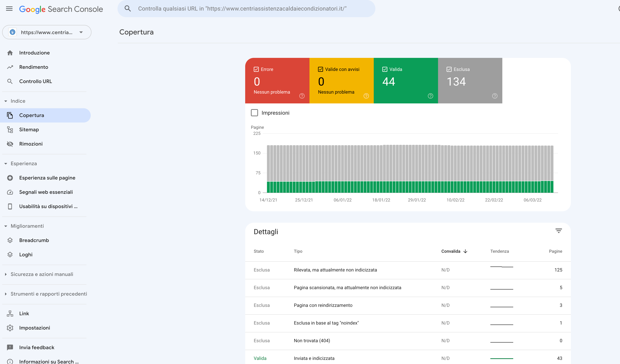The width and height of the screenshot is (620, 364).
Task: Collapse the Miglioramenti section
Action: pos(6,226)
